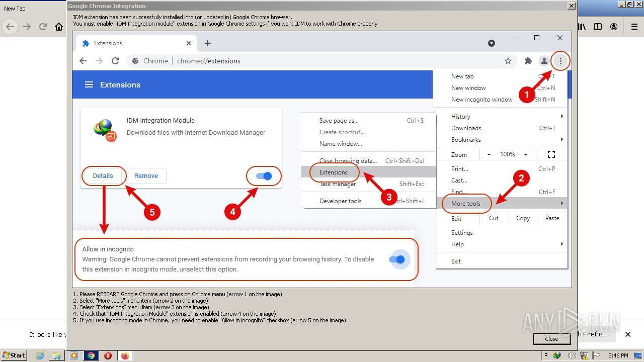Viewport: 644px width, 362px height.
Task: Open the Firefox home page
Action: (x=59, y=27)
